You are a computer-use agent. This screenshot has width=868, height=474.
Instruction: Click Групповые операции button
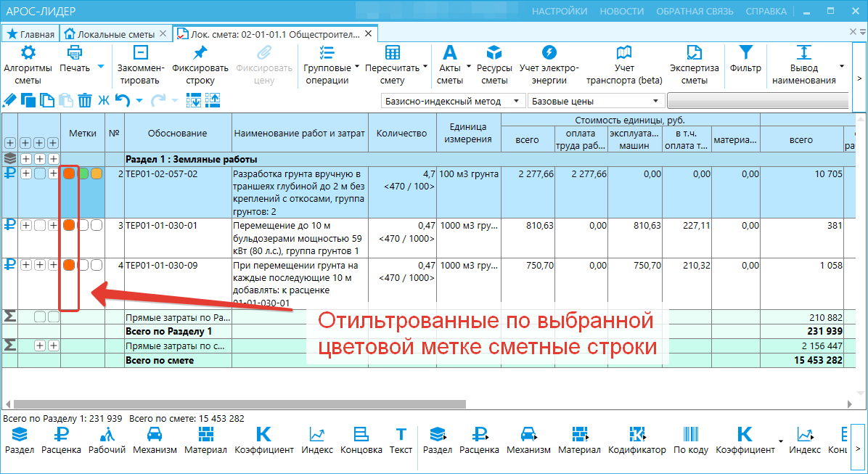point(327,65)
